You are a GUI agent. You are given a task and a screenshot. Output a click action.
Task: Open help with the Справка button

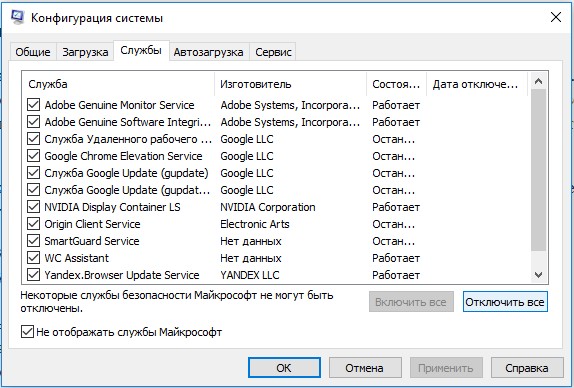tap(527, 368)
